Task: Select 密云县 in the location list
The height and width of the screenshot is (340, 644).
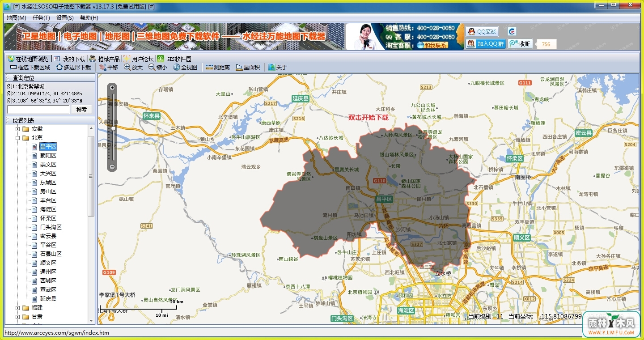Action: pos(48,236)
